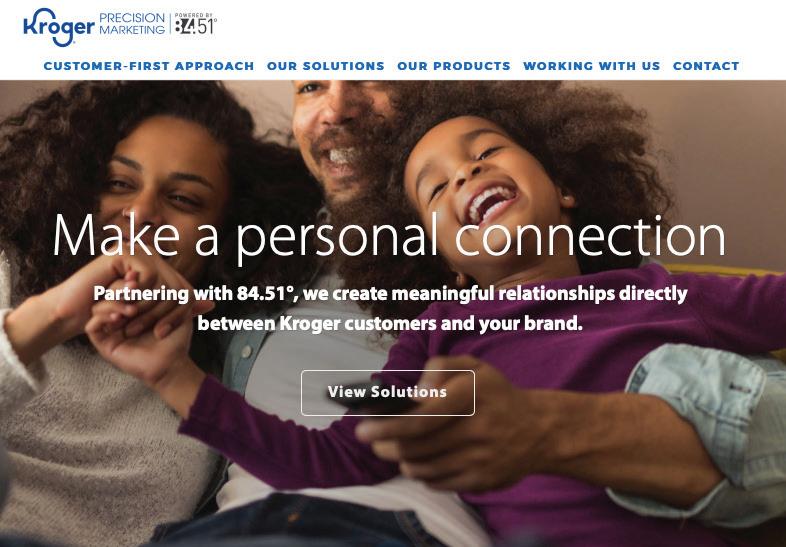The height and width of the screenshot is (547, 786).
Task: Select Working With Us in navigation
Action: tap(592, 66)
